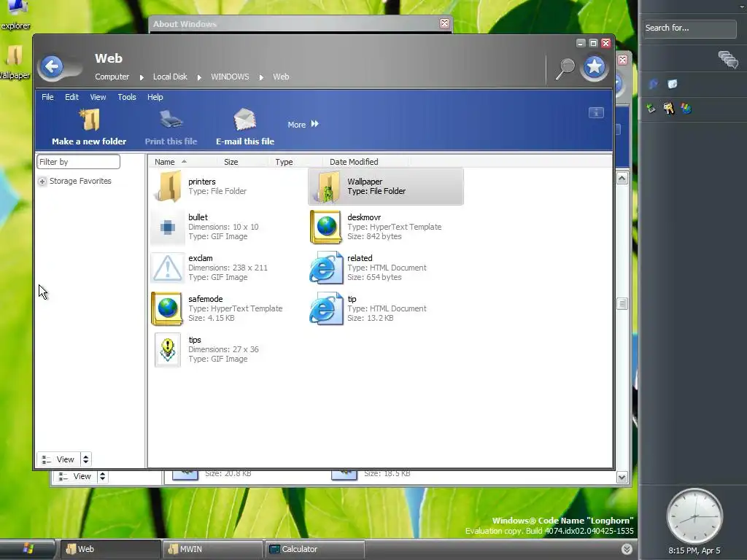Viewport: 747px width, 560px height.
Task: Expand the arrow after WINDOWS breadcrumb
Action: pyautogui.click(x=261, y=77)
